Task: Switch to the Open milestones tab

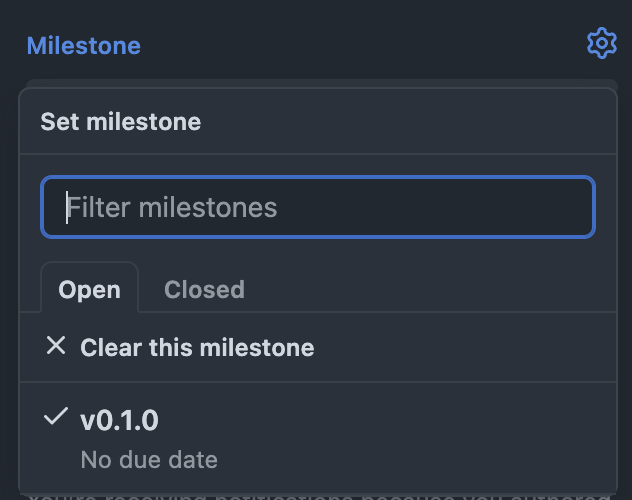Action: pyautogui.click(x=89, y=290)
